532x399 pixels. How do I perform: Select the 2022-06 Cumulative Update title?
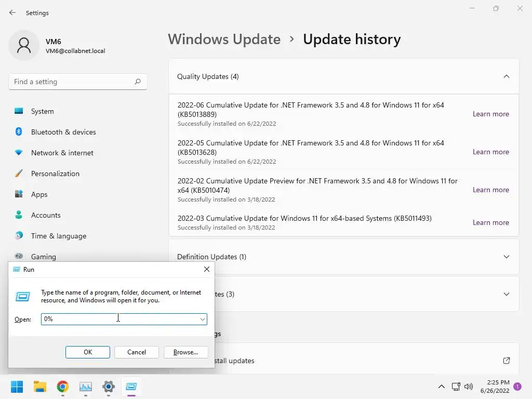pos(311,110)
